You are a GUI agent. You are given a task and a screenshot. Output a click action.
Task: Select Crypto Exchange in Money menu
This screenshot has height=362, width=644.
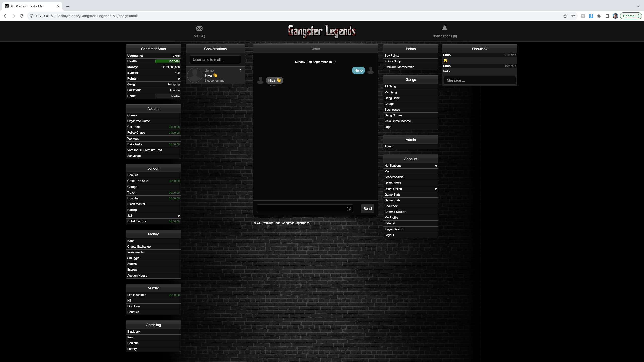[139, 247]
